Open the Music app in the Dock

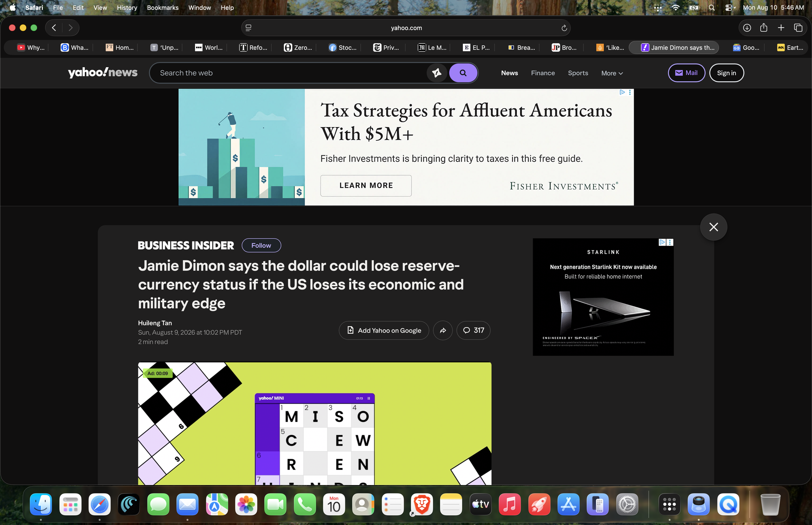tap(510, 505)
